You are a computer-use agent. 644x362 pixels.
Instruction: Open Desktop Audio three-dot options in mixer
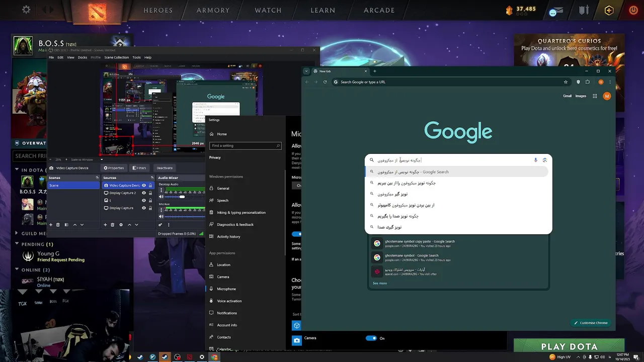coord(161,190)
